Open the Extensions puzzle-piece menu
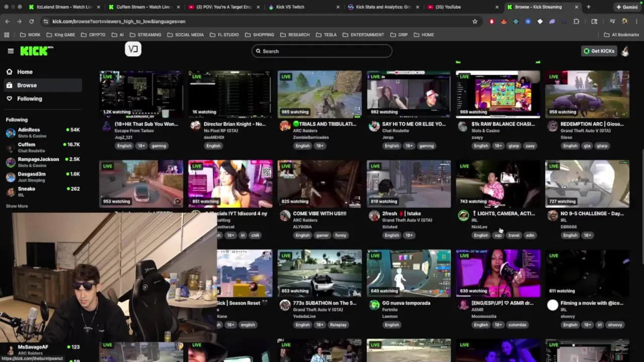This screenshot has width=644, height=362. 576,22
